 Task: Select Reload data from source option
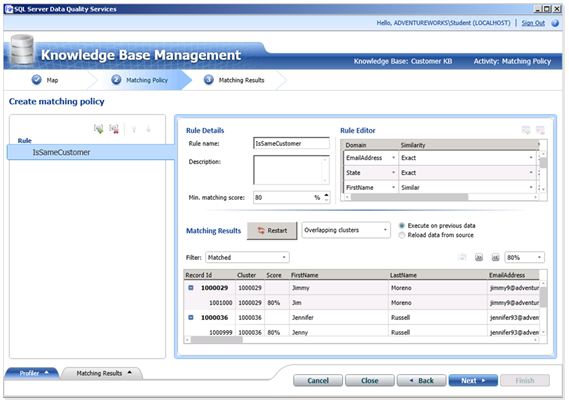402,235
